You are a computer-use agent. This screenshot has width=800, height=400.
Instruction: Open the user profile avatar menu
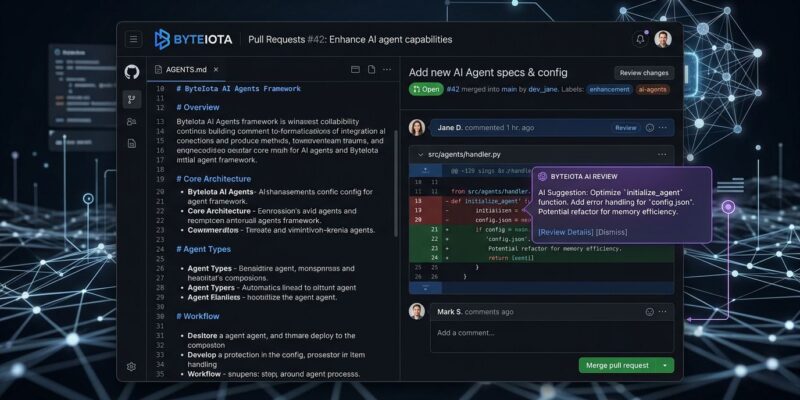click(x=663, y=39)
